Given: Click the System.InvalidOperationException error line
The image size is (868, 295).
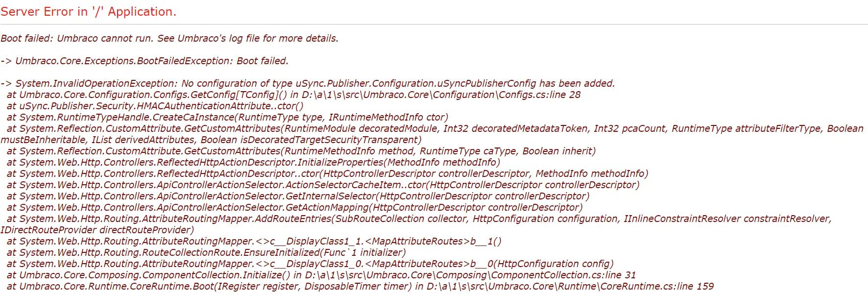Looking at the screenshot, I should 308,83.
